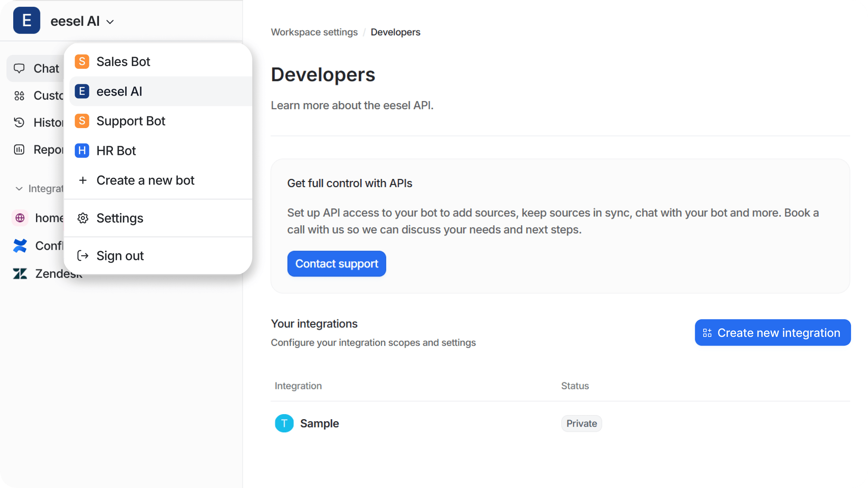
Task: Click the Developers breadcrumb label
Action: 395,32
